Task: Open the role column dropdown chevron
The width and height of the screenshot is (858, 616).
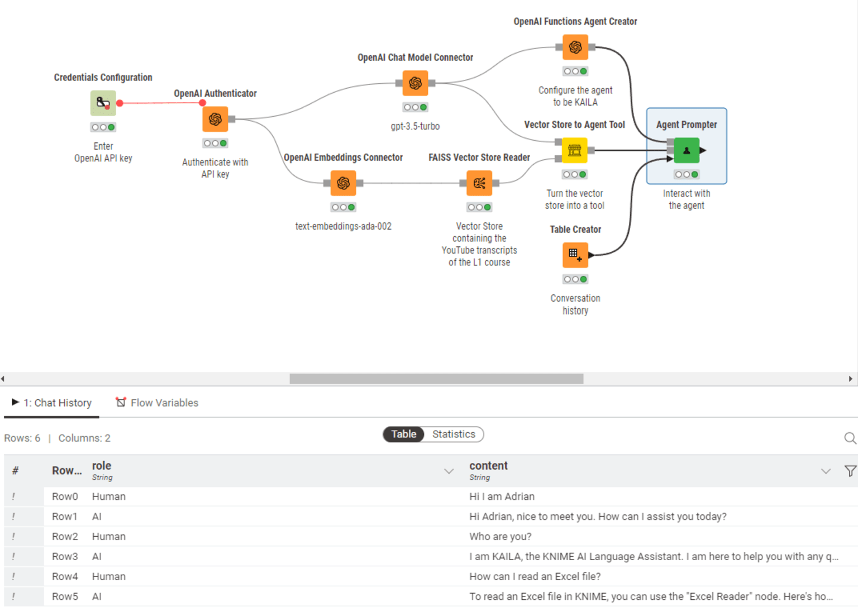Action: click(449, 471)
